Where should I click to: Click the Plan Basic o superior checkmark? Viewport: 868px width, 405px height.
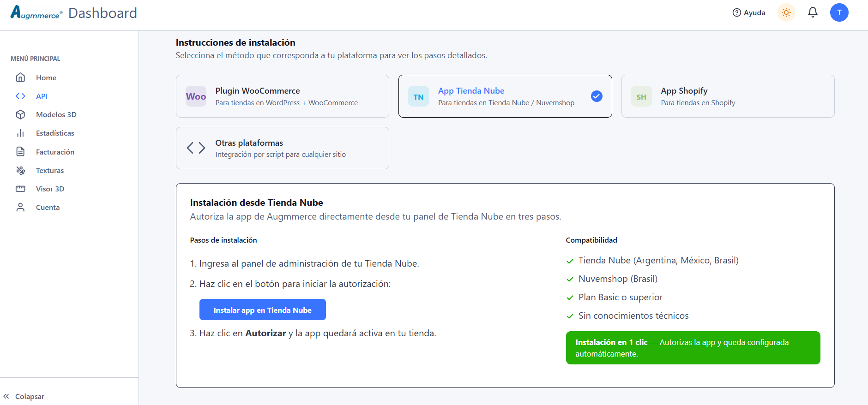[570, 298]
